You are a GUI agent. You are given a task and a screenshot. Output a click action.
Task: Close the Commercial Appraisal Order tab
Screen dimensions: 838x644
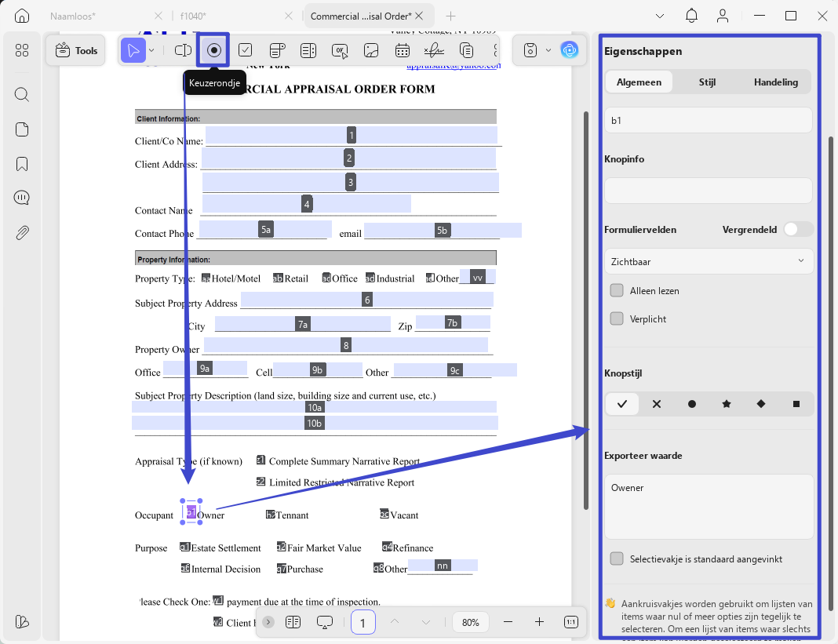point(420,16)
